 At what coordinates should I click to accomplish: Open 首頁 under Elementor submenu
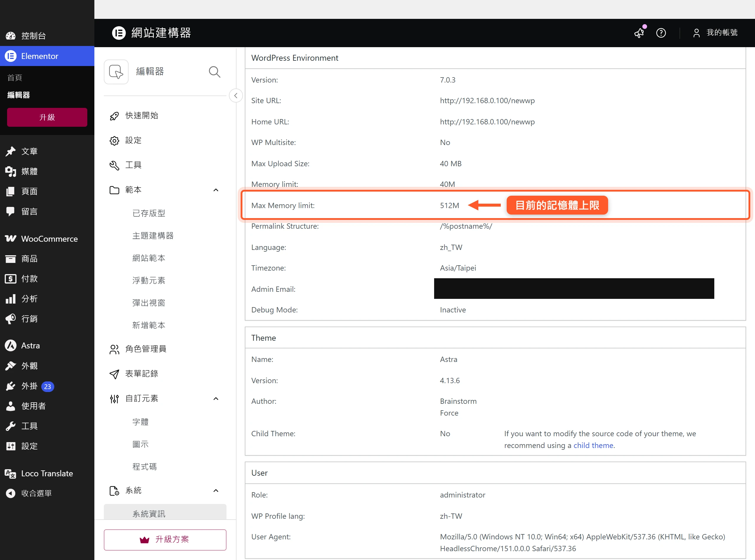15,78
